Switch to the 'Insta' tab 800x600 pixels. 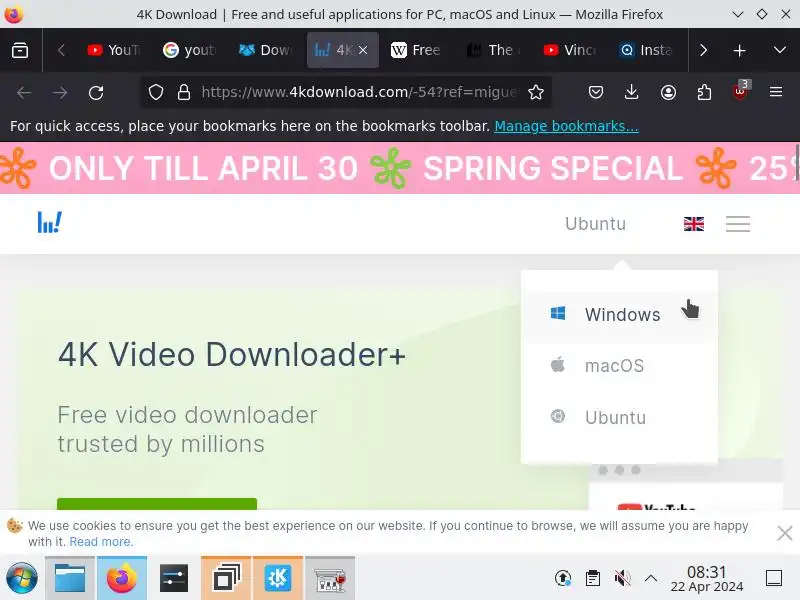645,50
